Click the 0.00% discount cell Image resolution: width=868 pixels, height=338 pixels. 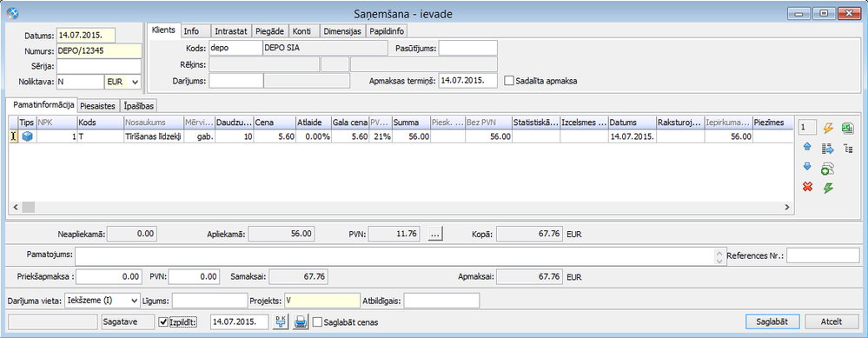[x=313, y=136]
